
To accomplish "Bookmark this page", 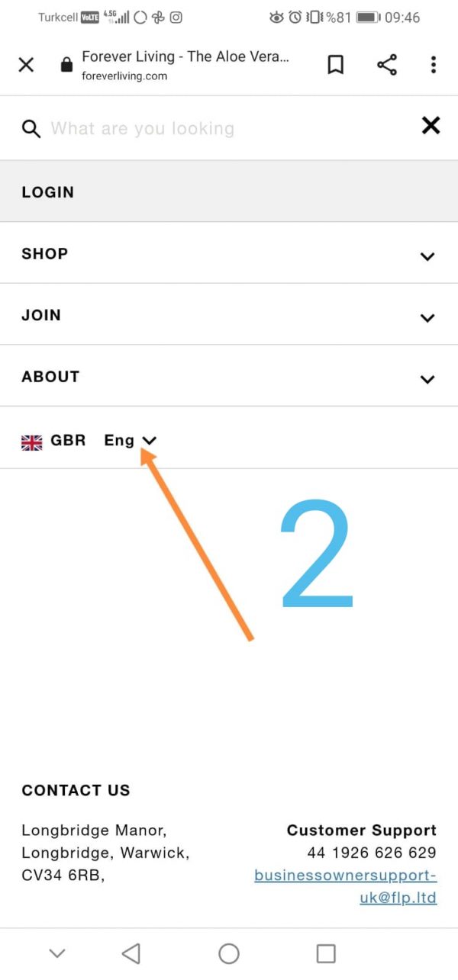I will tap(335, 65).
